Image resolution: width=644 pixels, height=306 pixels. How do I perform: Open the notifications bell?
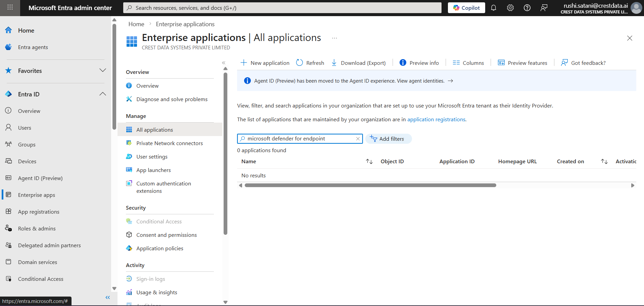click(x=494, y=8)
